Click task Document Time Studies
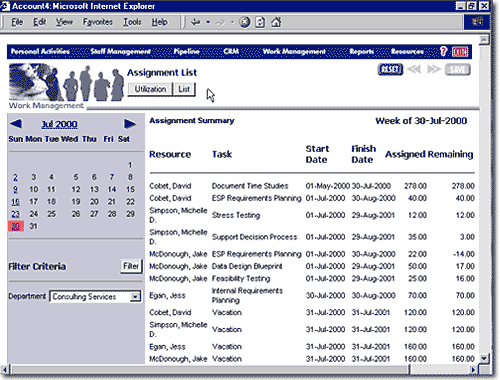500x380 pixels. [250, 186]
